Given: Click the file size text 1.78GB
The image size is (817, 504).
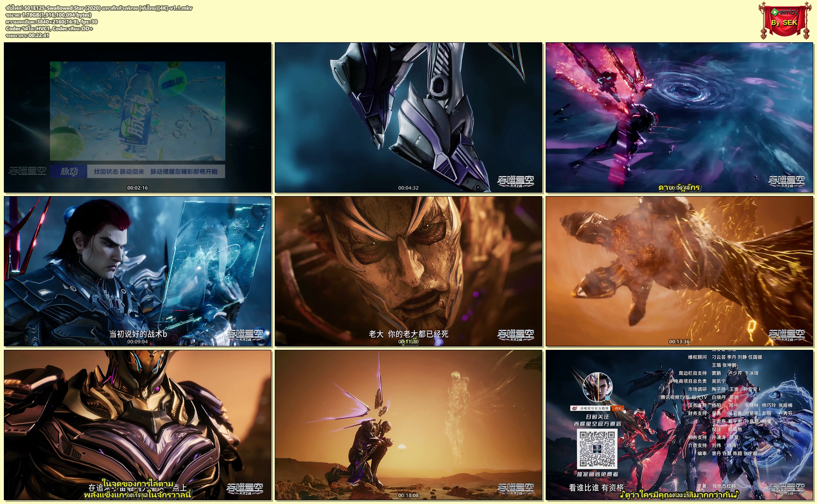Looking at the screenshot, I should click(48, 15).
